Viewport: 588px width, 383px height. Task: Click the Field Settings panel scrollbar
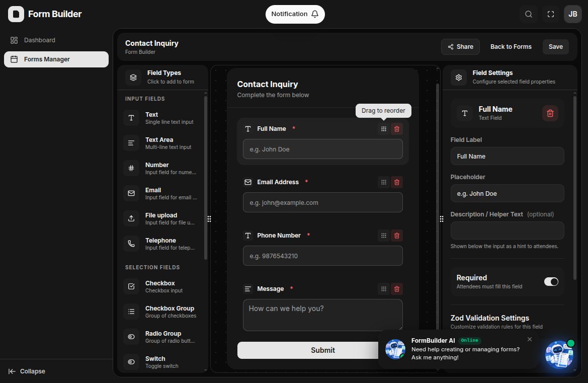575,188
